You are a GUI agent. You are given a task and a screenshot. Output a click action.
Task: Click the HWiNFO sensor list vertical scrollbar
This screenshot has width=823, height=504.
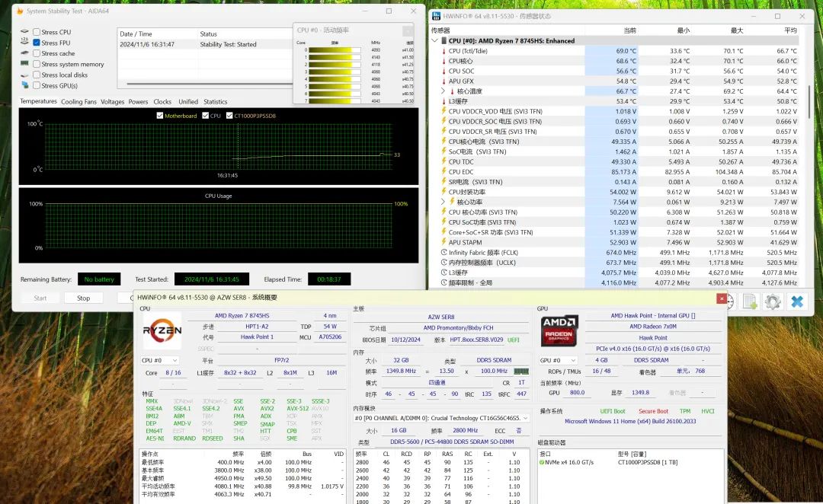(809, 102)
